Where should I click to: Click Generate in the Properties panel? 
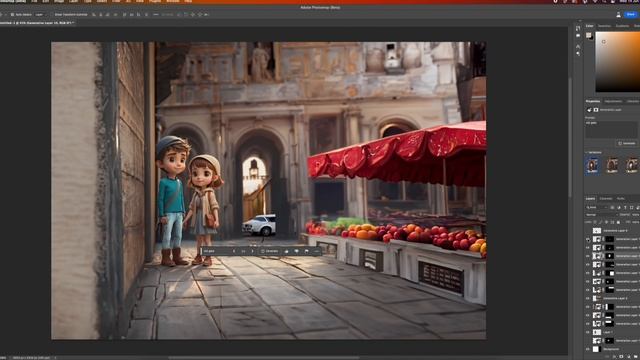coord(627,143)
